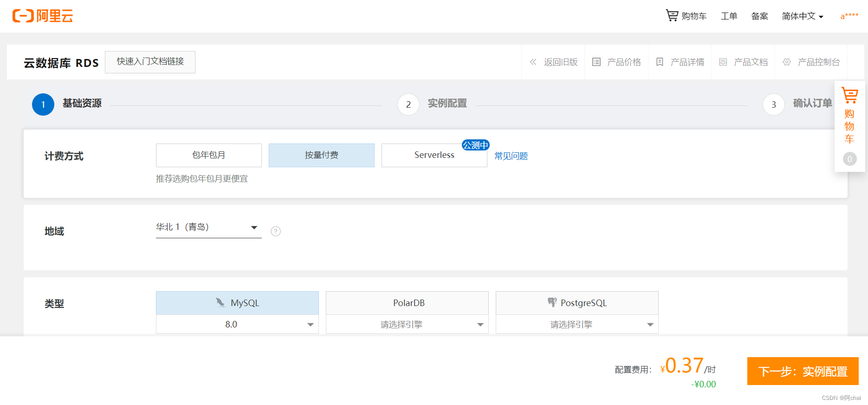Open 购物车 in top navigation
Screen dimensions: 868x405
tap(687, 16)
